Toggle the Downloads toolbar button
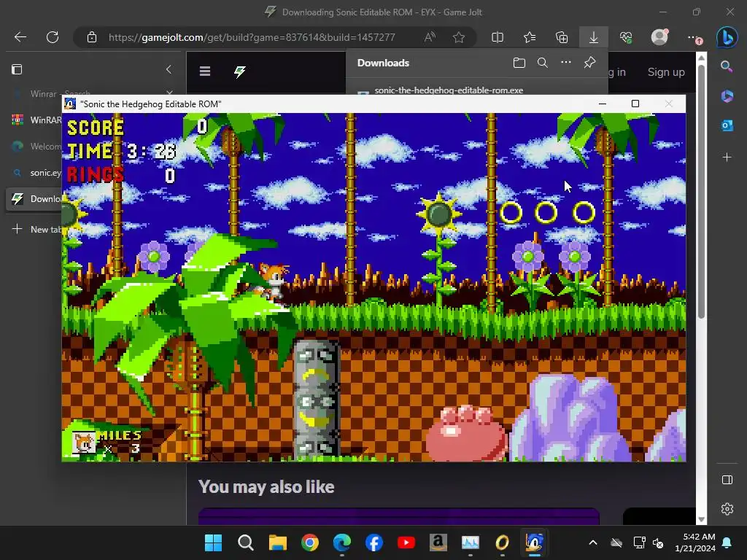This screenshot has height=560, width=747. tap(594, 37)
